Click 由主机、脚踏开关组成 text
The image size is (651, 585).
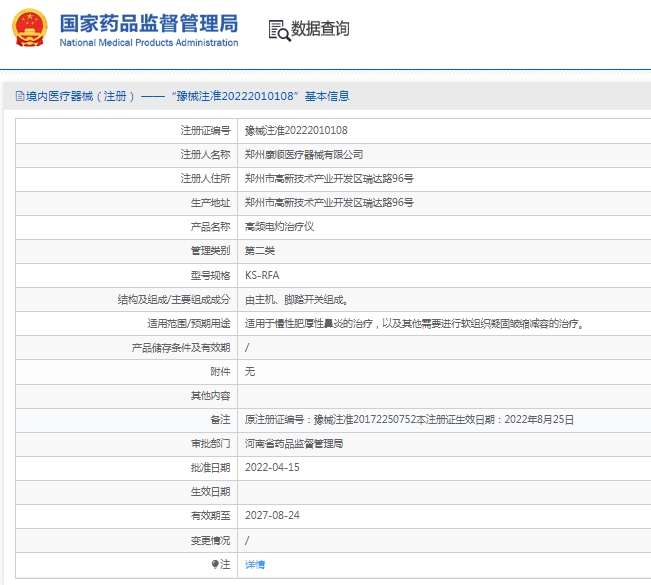tap(296, 299)
